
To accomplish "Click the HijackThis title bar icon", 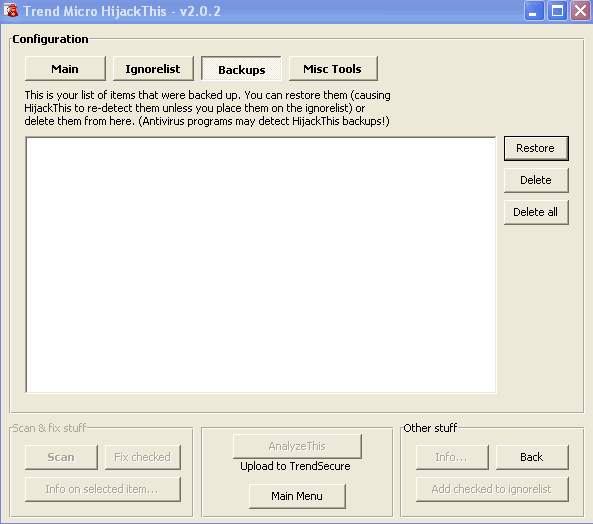I will (x=11, y=11).
